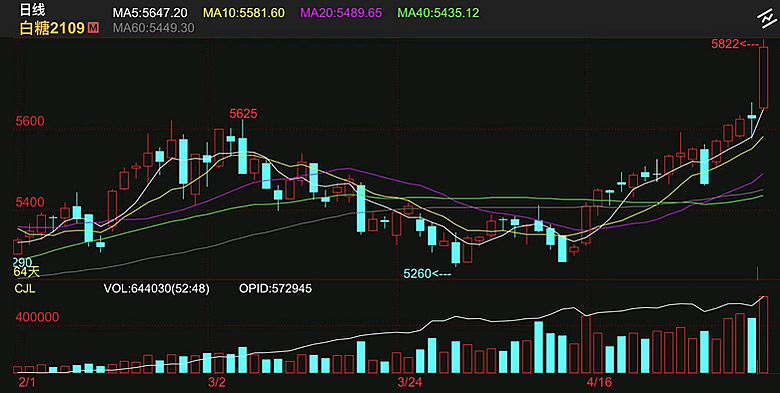Open the CJL indicator selector
The height and width of the screenshot is (393, 780).
click(24, 289)
